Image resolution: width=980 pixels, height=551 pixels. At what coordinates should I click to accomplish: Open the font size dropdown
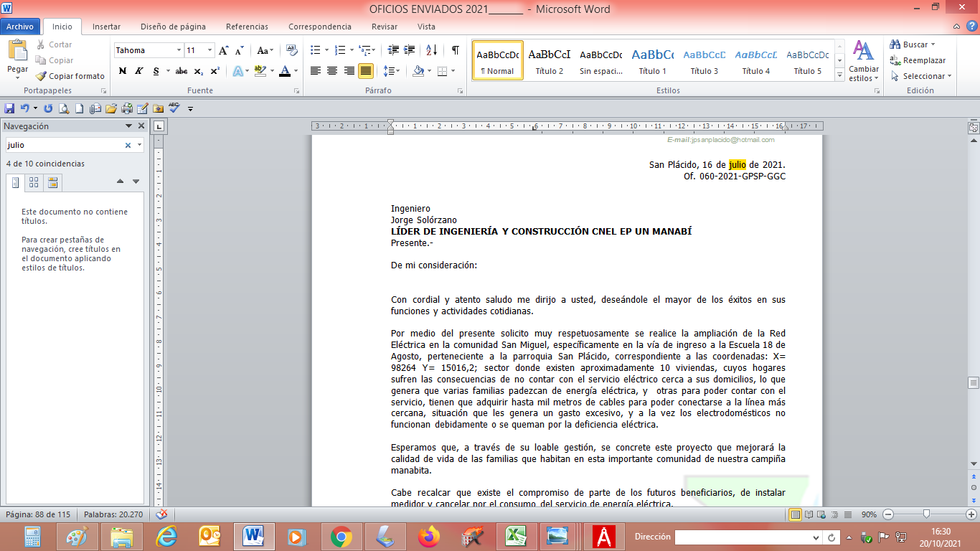(x=209, y=50)
